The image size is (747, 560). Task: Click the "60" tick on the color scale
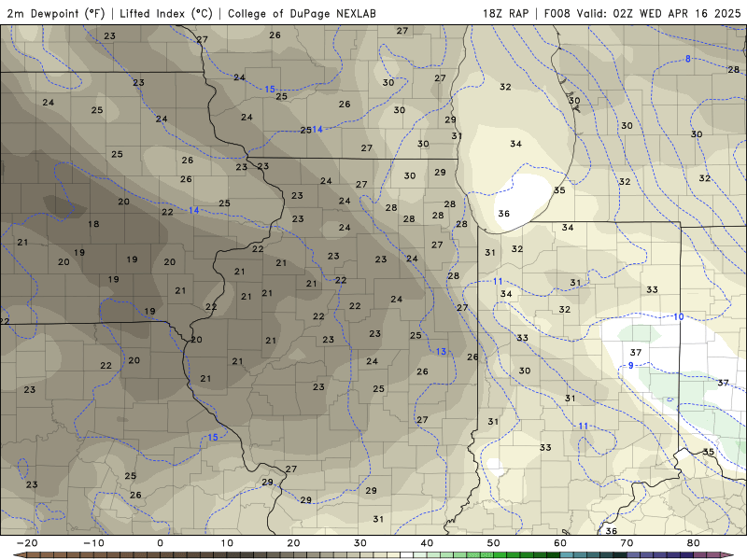[560, 543]
